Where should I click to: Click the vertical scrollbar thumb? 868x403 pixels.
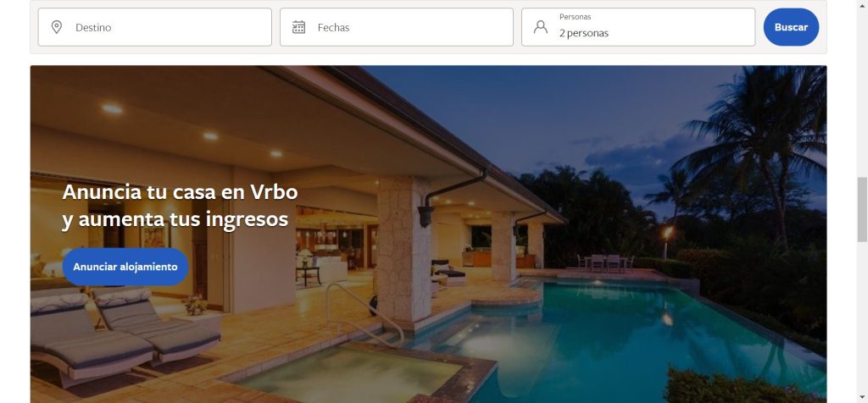[x=862, y=209]
